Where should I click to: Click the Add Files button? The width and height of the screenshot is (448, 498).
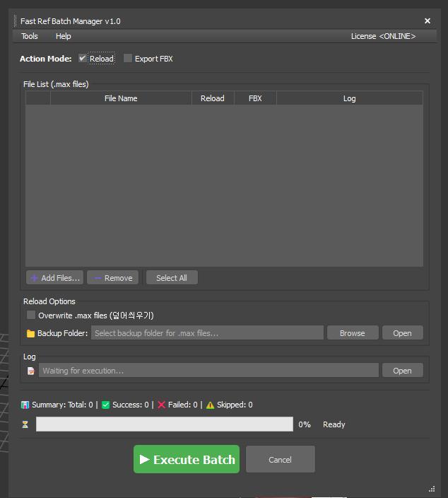click(54, 278)
